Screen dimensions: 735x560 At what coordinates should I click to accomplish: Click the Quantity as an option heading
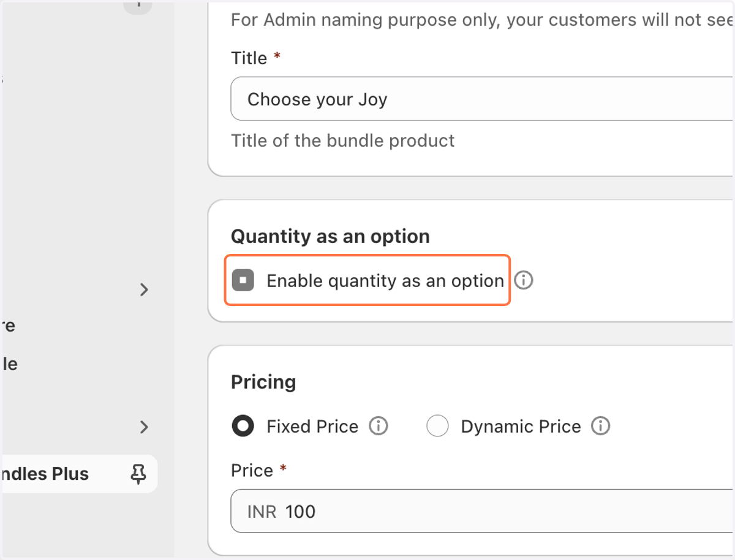[330, 236]
